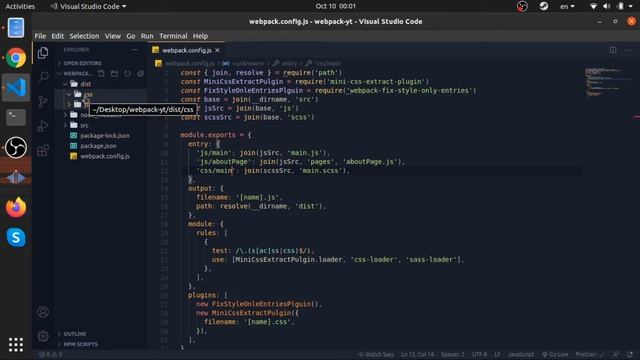Open the Explorer panel more actions menu
The width and height of the screenshot is (640, 360).
135,50
